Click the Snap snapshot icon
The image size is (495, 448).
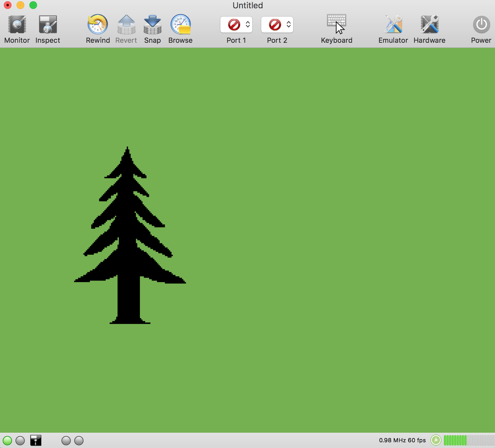click(152, 25)
